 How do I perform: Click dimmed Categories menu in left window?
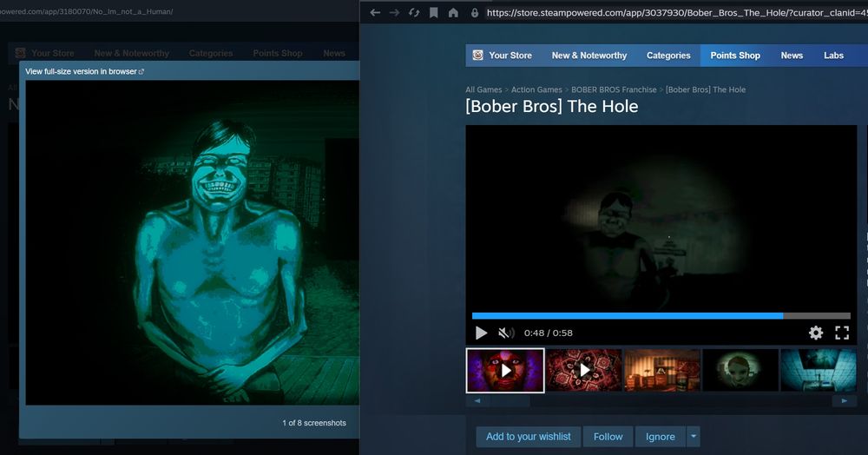coord(210,53)
